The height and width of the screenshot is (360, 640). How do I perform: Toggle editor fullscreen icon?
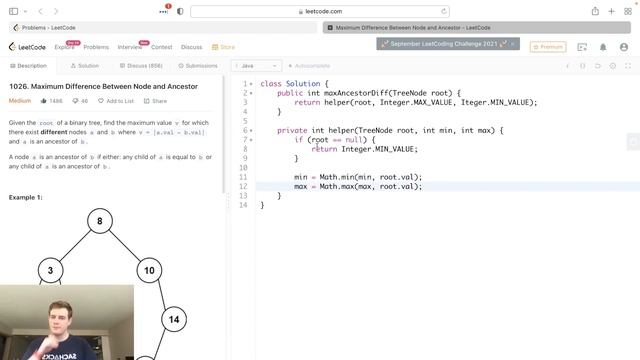coord(628,66)
